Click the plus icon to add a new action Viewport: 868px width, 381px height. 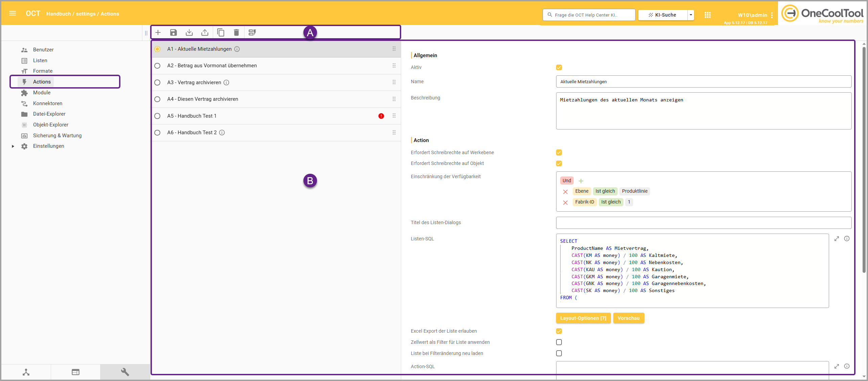tap(158, 32)
